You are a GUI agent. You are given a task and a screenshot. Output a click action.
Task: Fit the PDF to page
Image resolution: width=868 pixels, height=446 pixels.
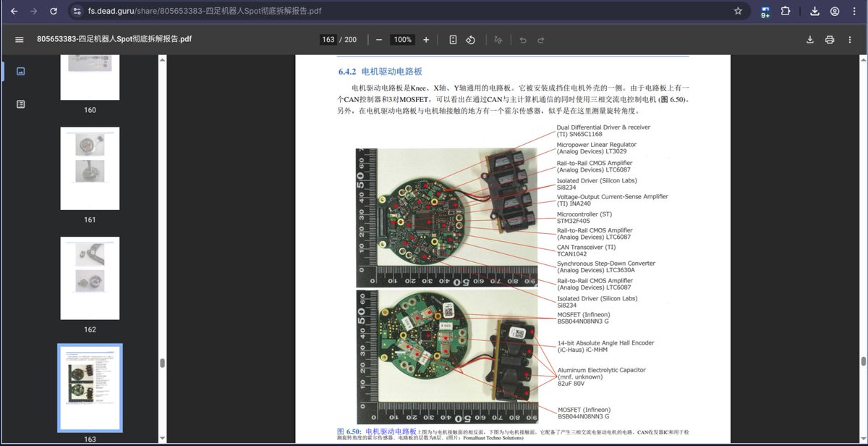tap(453, 40)
